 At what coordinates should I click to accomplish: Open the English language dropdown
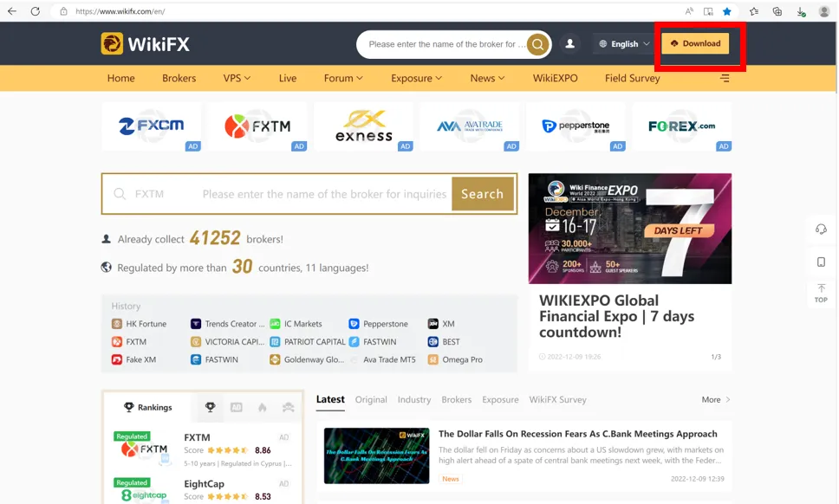point(624,44)
